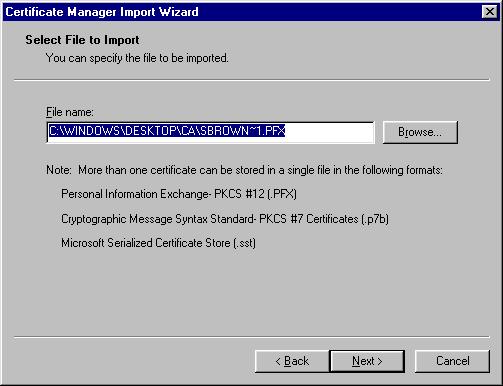This screenshot has height=386, width=503.
Task: Focus the File name path field
Action: tap(211, 132)
